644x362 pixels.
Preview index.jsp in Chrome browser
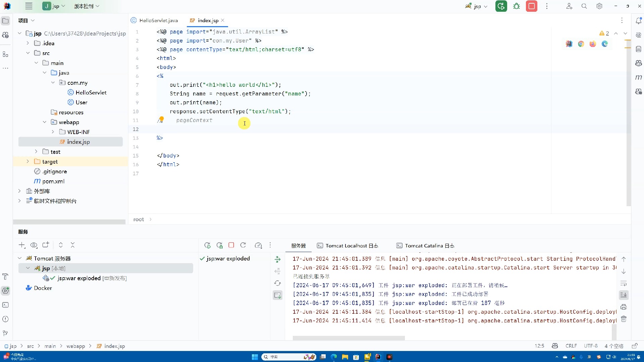(x=581, y=44)
